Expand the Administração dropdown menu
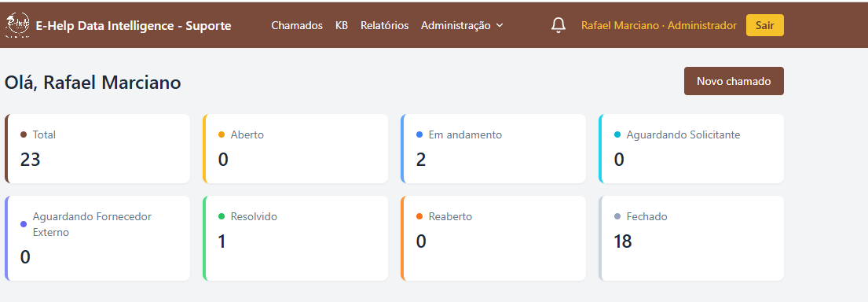The height and width of the screenshot is (302, 868). 462,25
